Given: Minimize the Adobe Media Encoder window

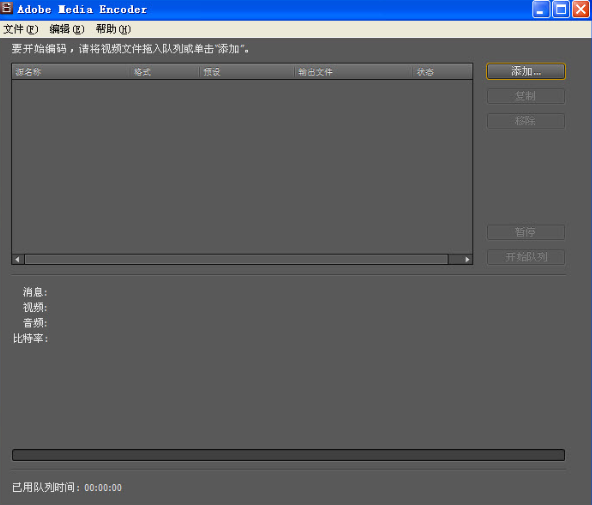Looking at the screenshot, I should pos(541,9).
